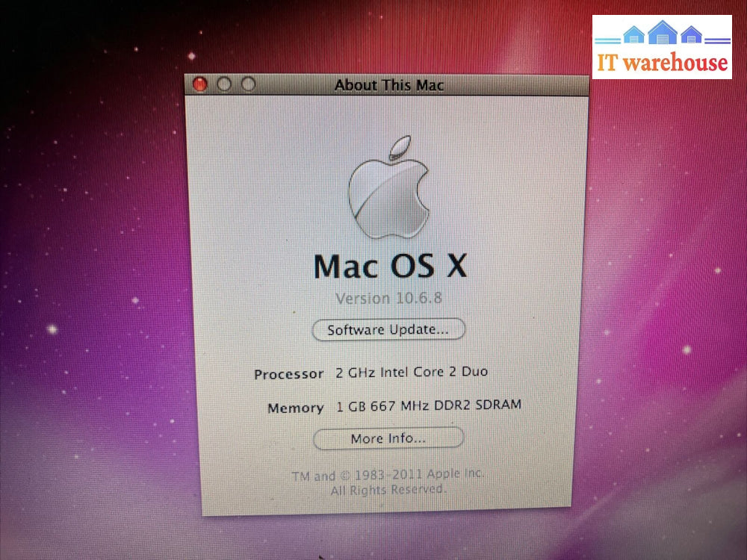
Task: Click the All Rights Reserved text
Action: click(388, 490)
